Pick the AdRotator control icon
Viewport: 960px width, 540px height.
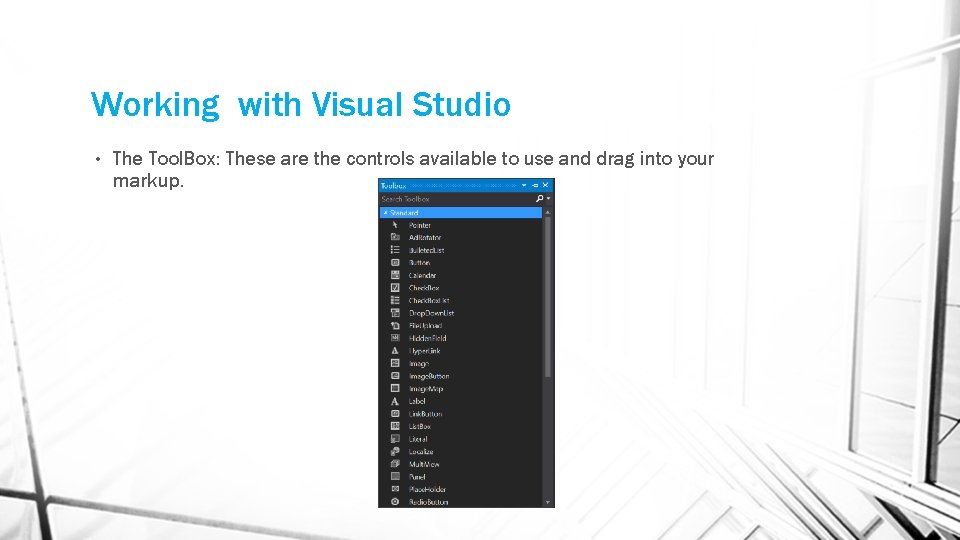[x=395, y=237]
